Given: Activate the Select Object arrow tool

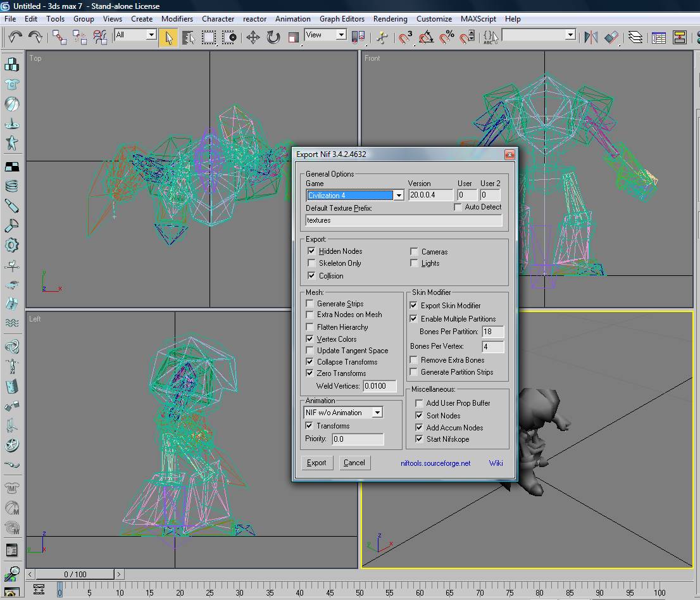Looking at the screenshot, I should 168,37.
